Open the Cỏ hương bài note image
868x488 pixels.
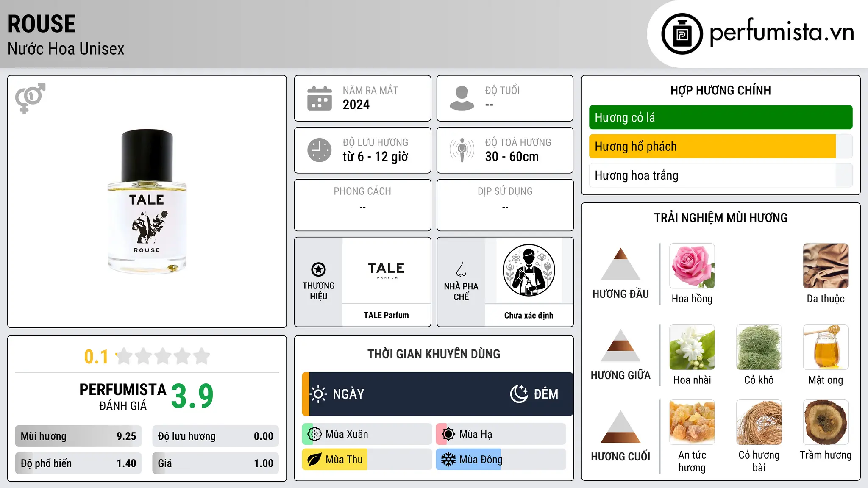tap(759, 422)
